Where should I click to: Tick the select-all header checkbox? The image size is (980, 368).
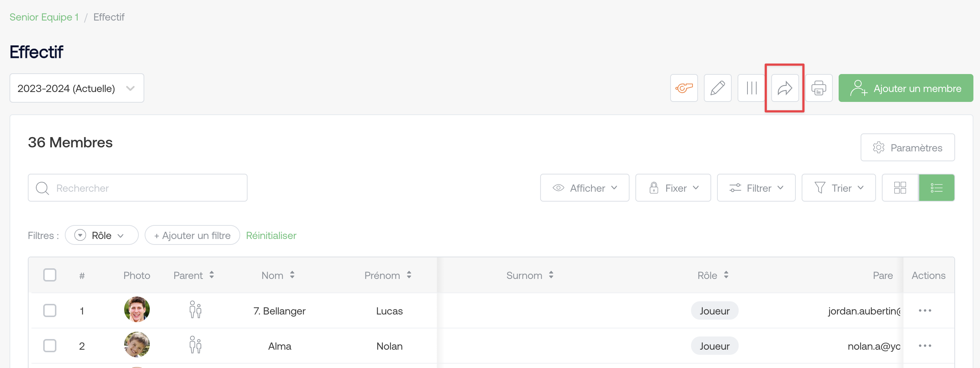coord(50,275)
